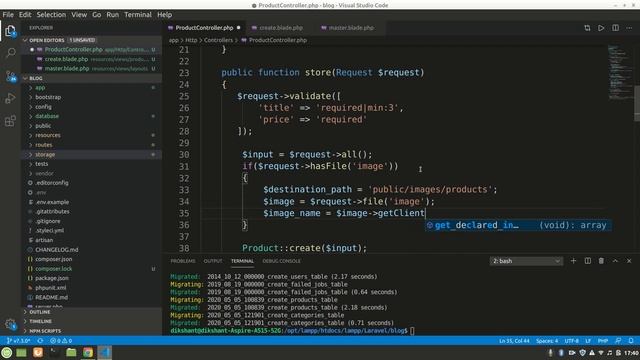640x360 pixels.
Task: Open the File menu
Action: pos(8,15)
